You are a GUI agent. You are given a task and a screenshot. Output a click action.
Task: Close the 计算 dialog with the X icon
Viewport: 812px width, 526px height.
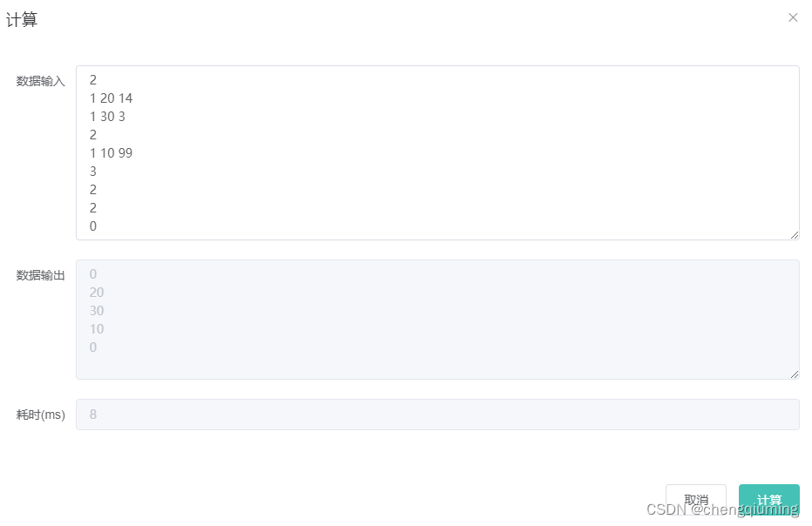(792, 17)
